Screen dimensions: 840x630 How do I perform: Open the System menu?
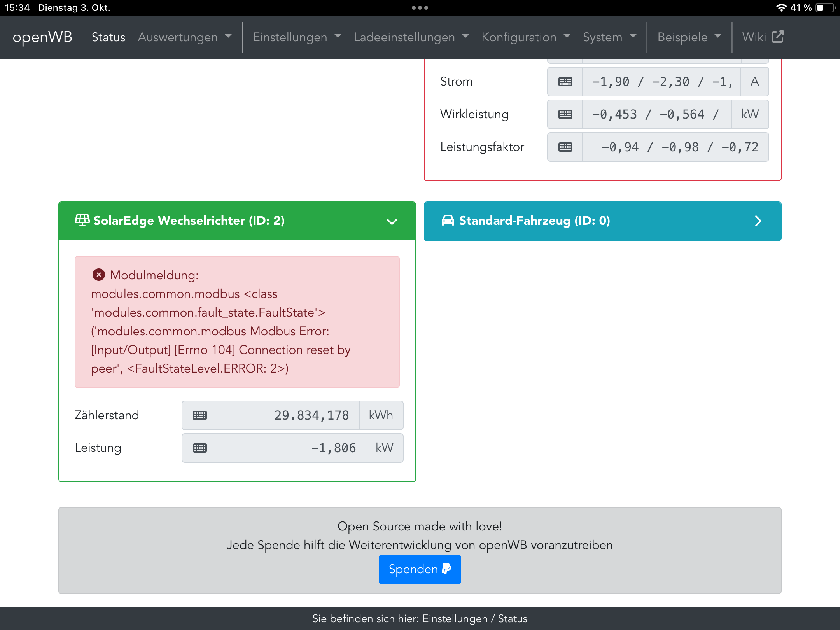point(609,37)
